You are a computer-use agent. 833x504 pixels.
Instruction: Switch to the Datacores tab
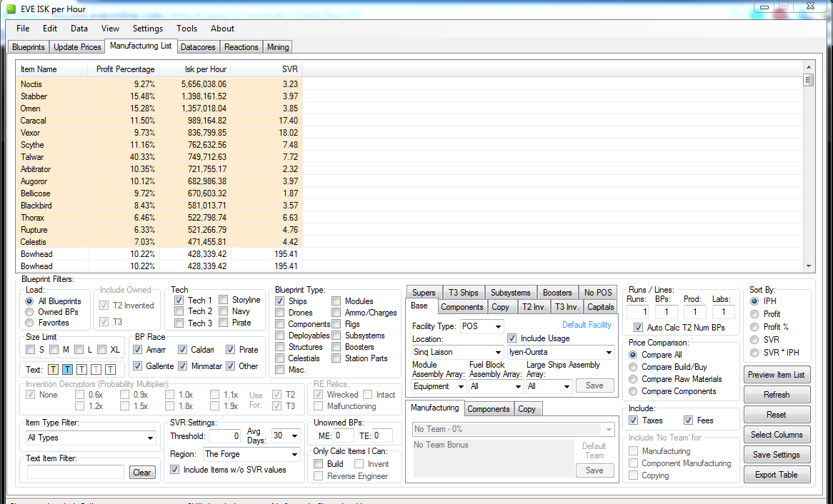click(x=198, y=46)
